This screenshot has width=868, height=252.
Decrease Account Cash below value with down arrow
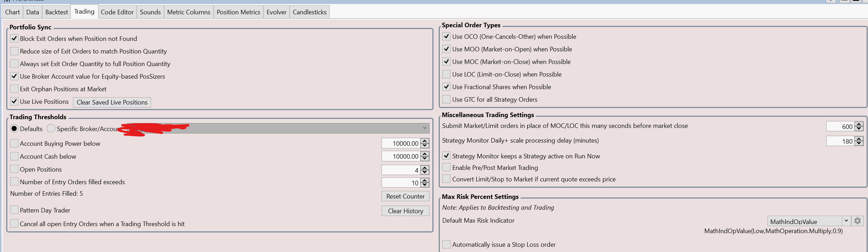[425, 159]
